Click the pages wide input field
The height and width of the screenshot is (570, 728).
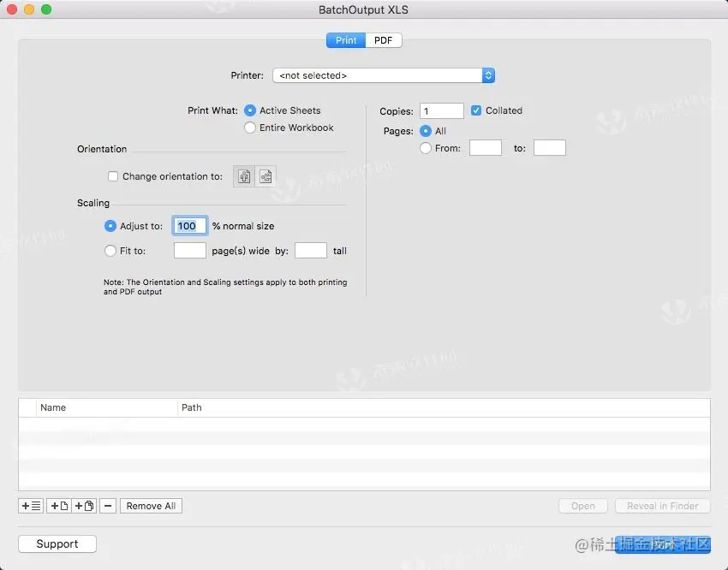click(x=190, y=251)
